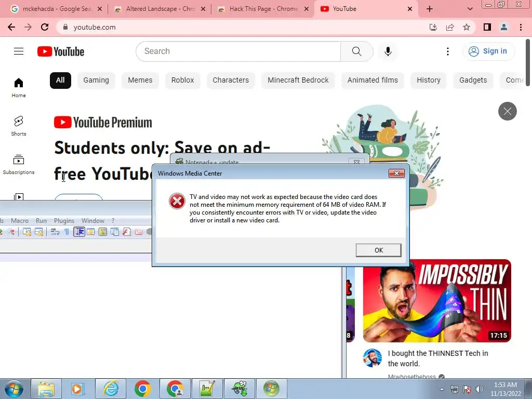Open Home in the YouTube sidebar
The width and height of the screenshot is (532, 399).
pos(19,87)
